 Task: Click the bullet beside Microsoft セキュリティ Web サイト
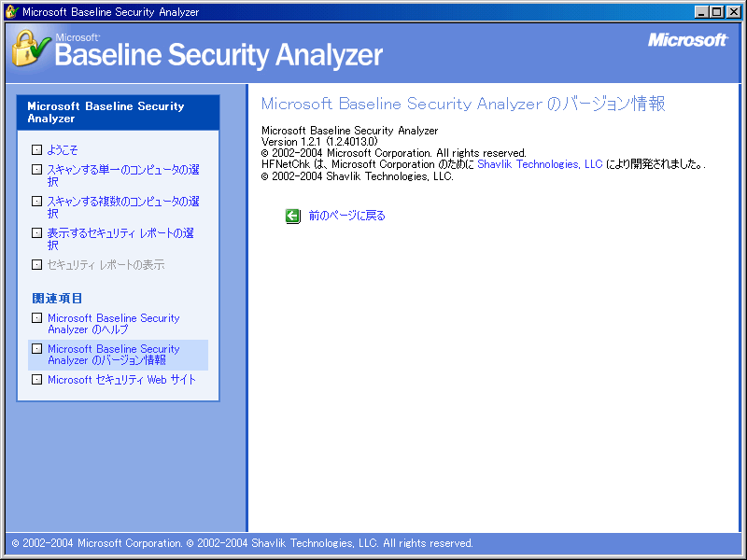point(36,380)
